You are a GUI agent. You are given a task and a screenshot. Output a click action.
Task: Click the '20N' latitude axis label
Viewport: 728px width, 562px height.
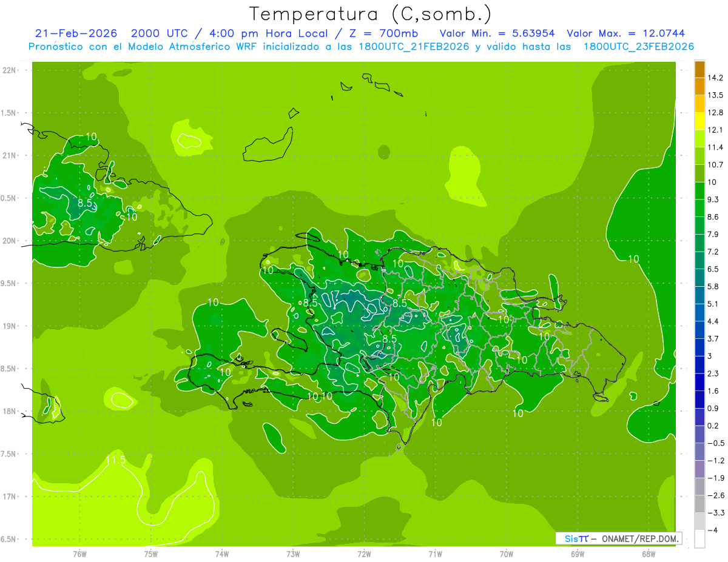pos(9,241)
